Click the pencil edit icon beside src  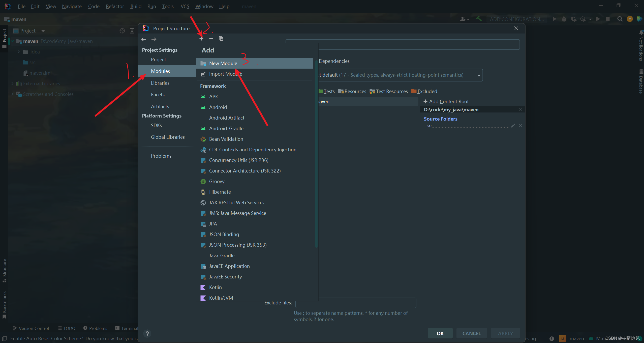tap(513, 126)
